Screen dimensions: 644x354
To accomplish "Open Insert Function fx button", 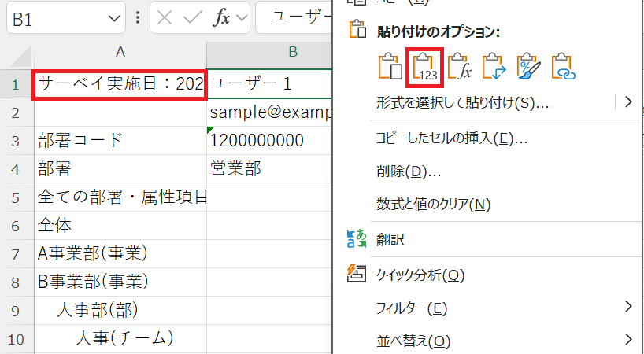I will point(221,17).
